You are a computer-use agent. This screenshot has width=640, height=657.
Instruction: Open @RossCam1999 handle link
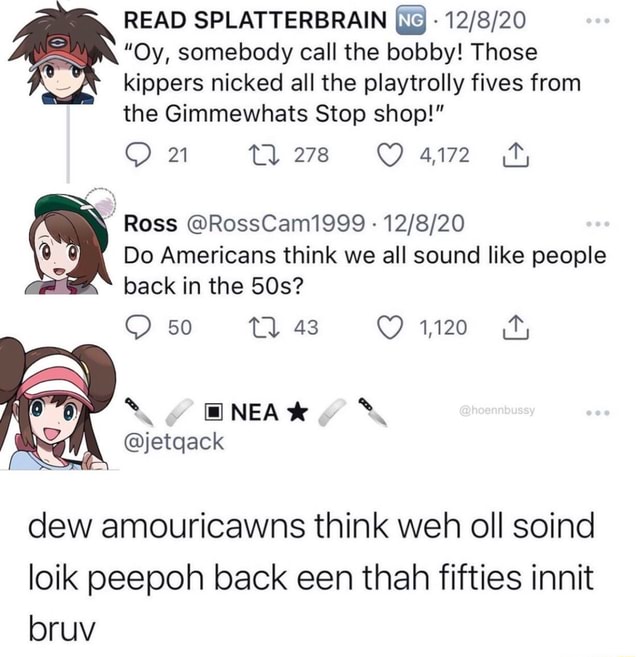[274, 223]
